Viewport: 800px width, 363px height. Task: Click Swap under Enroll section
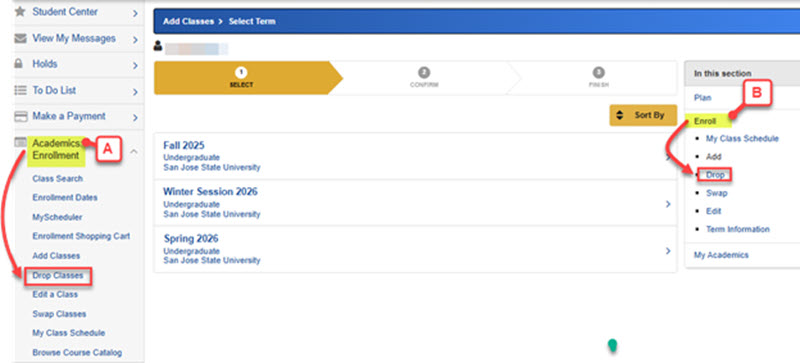pos(717,193)
